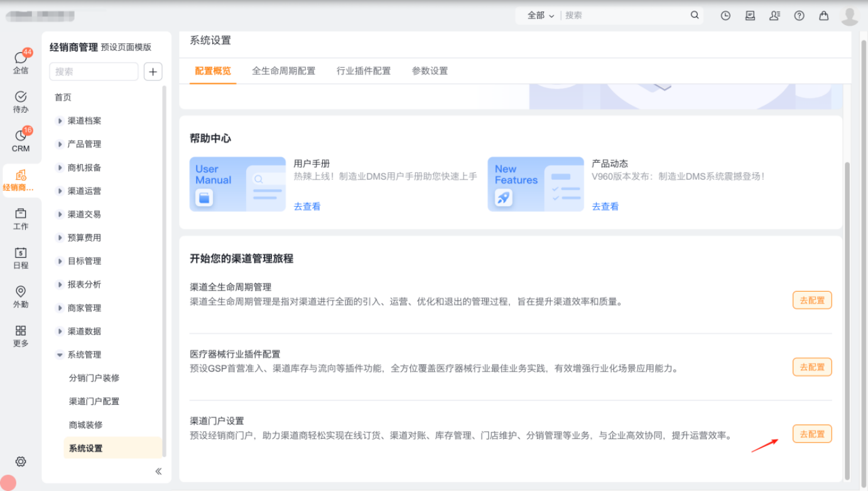
Task: Click the 预设页面模版 label
Action: (126, 47)
